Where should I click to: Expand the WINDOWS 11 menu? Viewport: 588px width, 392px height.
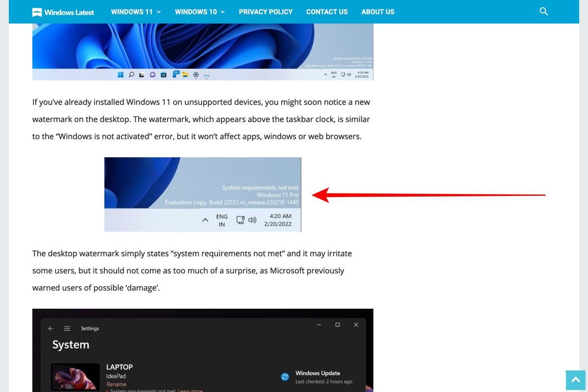click(136, 12)
